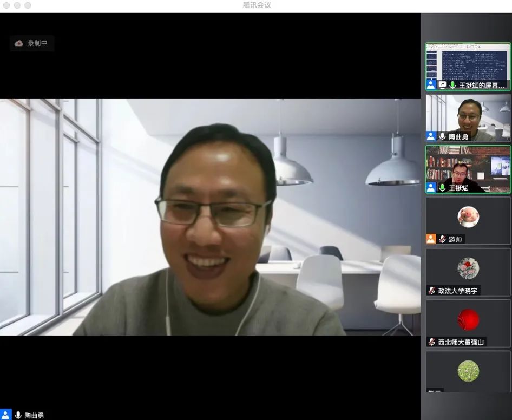
Task: Click the microphone icon below main video
Action: [x=18, y=415]
